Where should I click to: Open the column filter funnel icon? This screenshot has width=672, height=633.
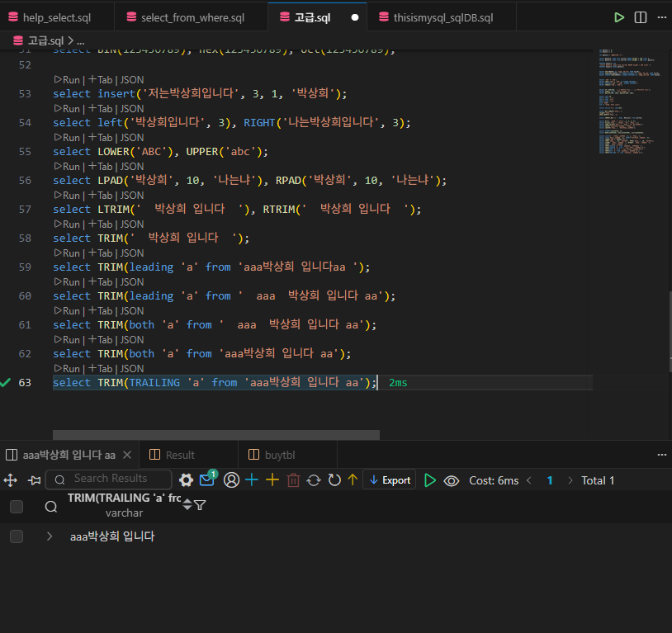coord(200,505)
